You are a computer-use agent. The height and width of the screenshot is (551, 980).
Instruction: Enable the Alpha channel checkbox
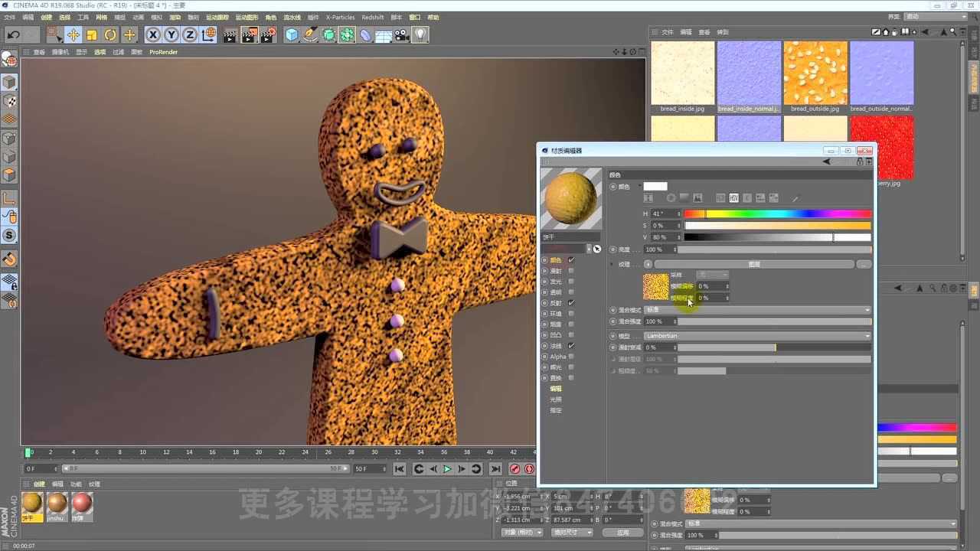click(571, 357)
